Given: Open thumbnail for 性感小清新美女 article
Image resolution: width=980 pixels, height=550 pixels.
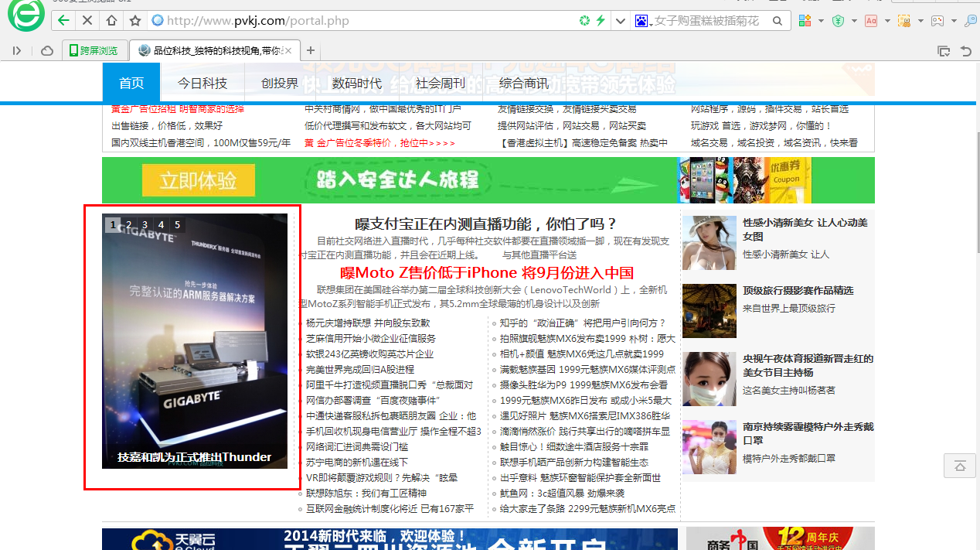Looking at the screenshot, I should pyautogui.click(x=709, y=242).
